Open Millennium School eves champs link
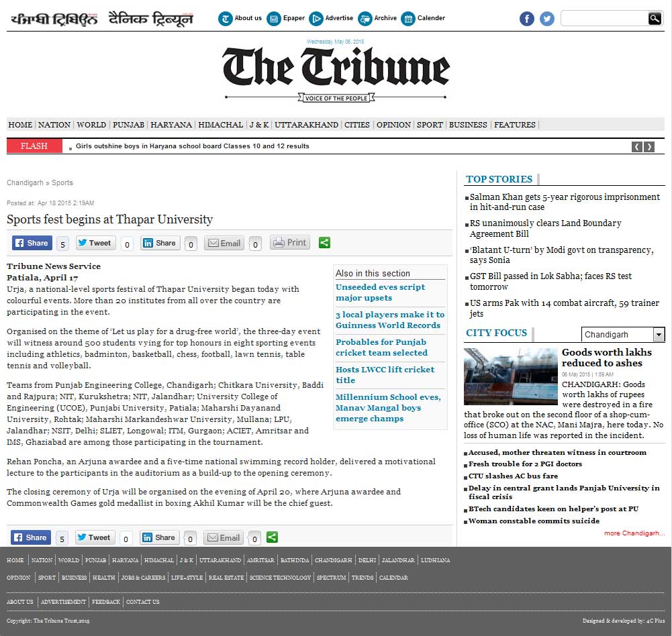 [388, 408]
